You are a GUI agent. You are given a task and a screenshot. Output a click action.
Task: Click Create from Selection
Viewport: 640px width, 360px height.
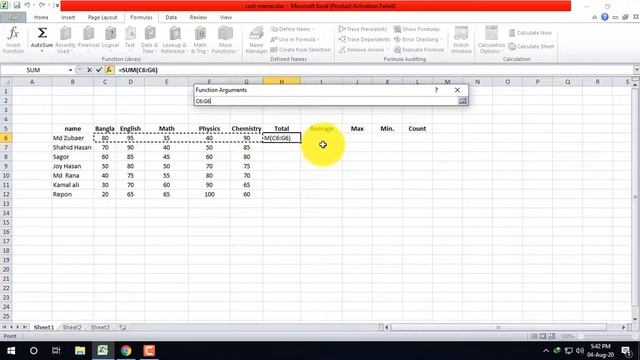click(x=300, y=49)
